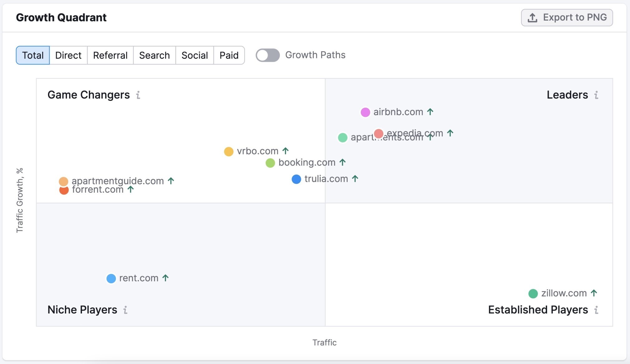Click the Established Players info icon
The image size is (630, 364).
596,310
